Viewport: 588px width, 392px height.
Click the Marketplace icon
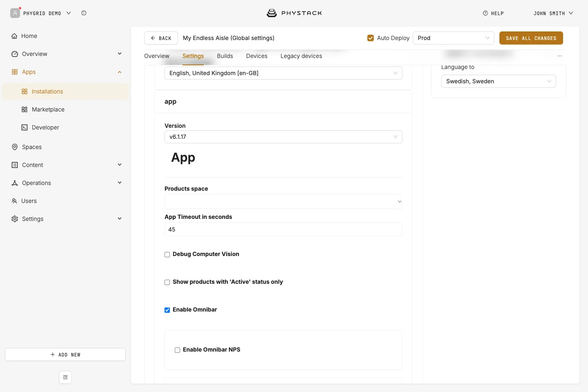pos(24,109)
